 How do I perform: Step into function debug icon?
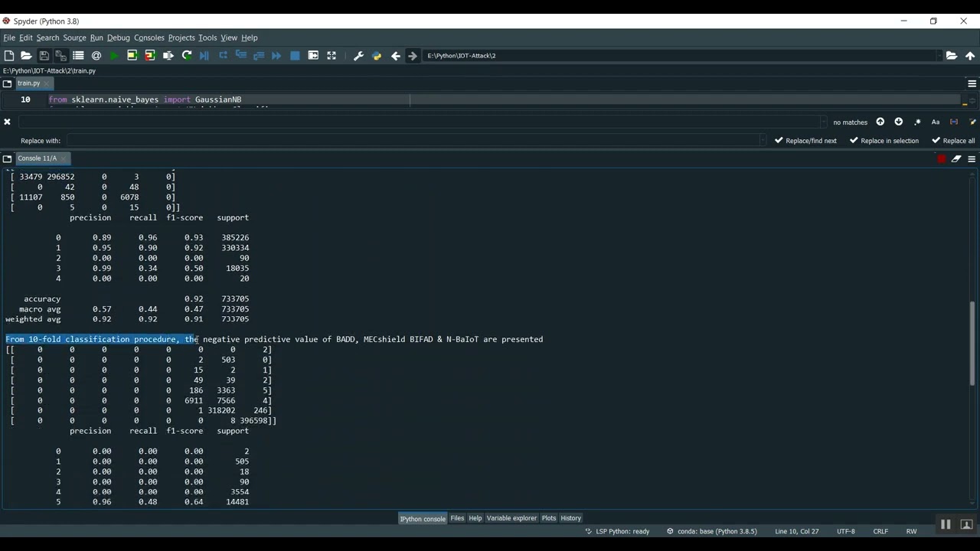tap(240, 56)
